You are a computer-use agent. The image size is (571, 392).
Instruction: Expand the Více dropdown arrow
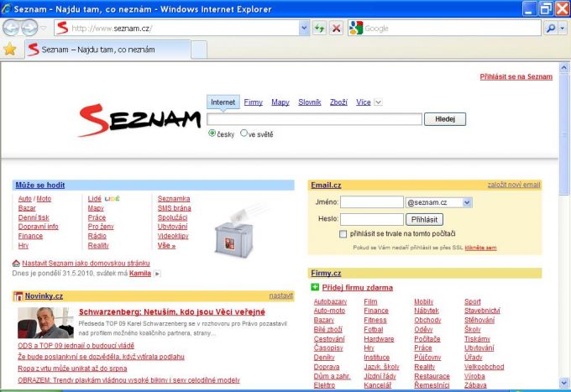click(x=378, y=102)
